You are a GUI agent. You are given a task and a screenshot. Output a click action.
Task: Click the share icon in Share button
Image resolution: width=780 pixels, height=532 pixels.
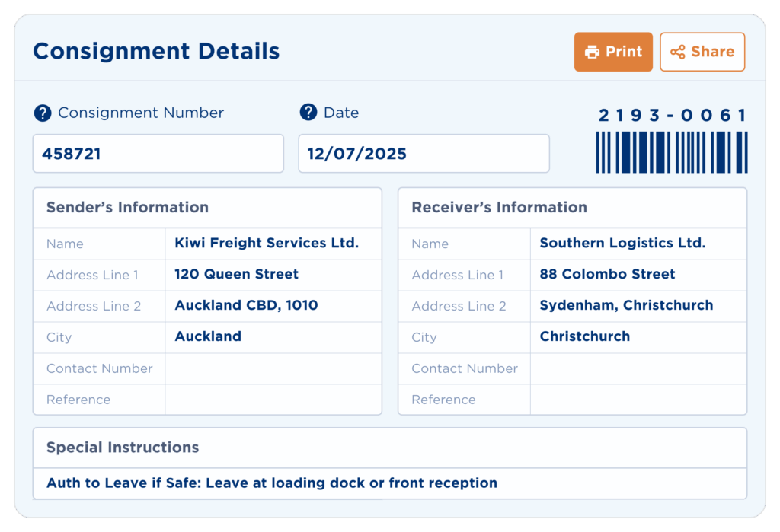point(677,52)
